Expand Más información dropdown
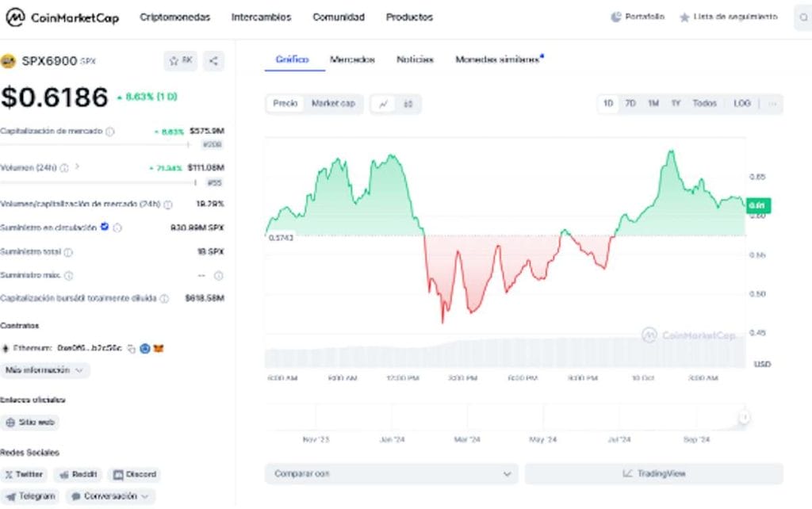812x509 pixels. coord(44,370)
